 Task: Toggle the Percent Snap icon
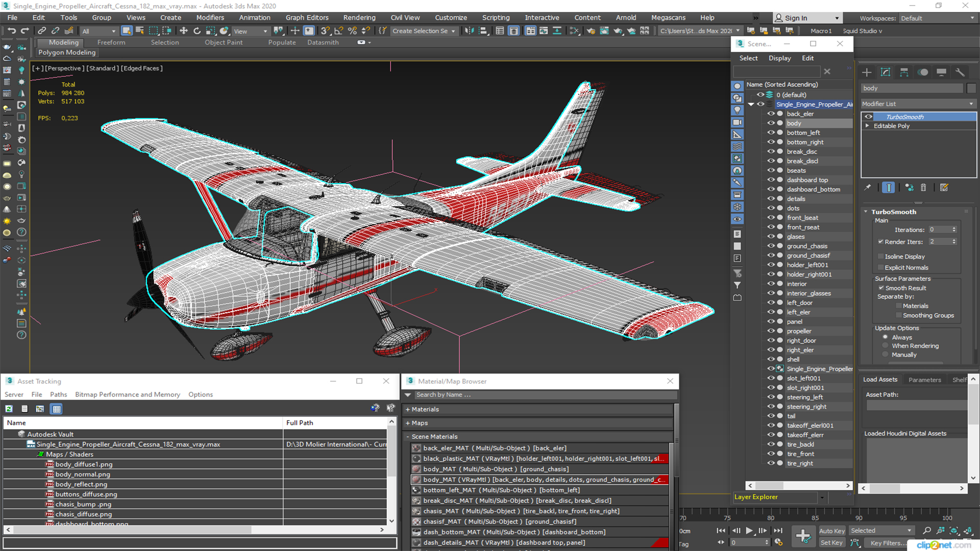pos(352,31)
